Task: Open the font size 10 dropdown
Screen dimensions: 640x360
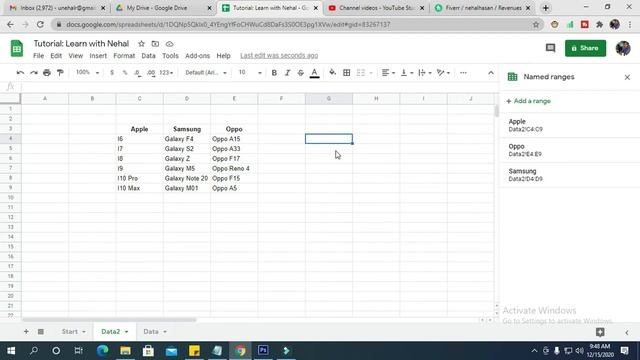Action: 250,73
